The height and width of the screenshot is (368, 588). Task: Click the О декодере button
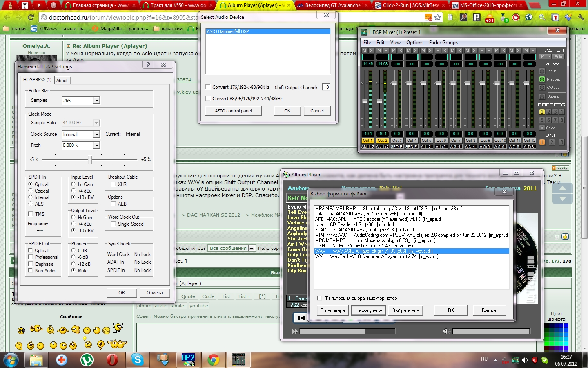(x=332, y=310)
